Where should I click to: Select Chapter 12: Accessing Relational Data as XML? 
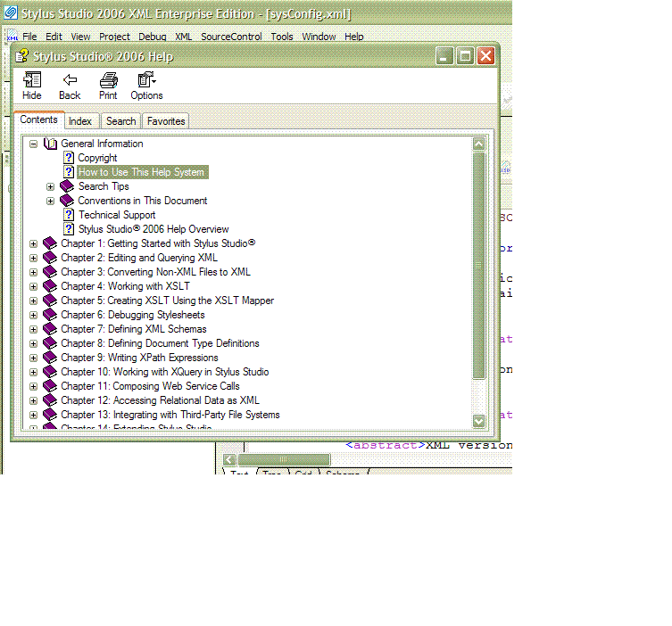160,400
